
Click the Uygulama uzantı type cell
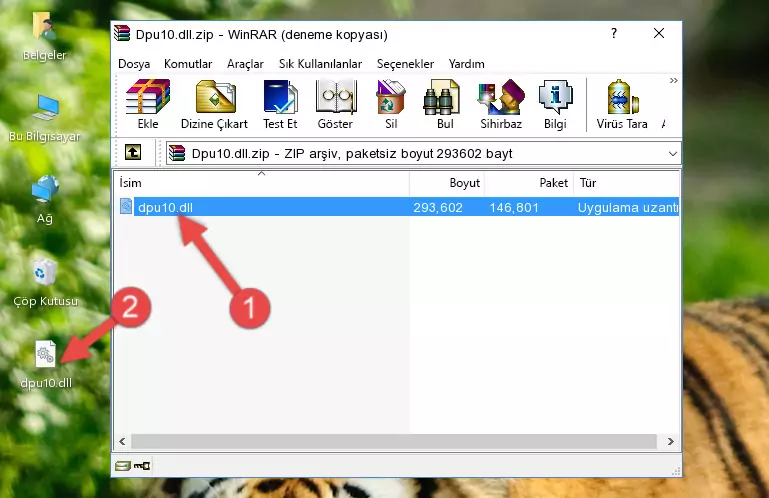[x=628, y=208]
